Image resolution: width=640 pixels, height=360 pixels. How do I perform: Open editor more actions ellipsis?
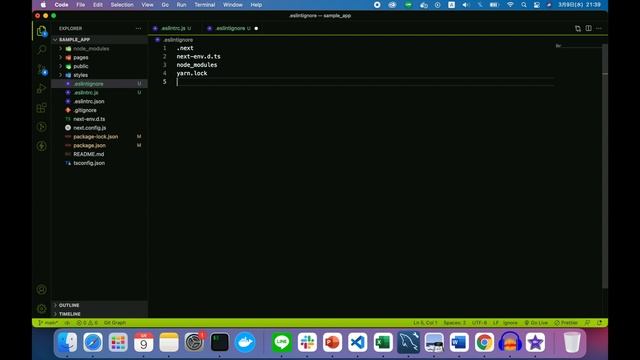pos(599,29)
